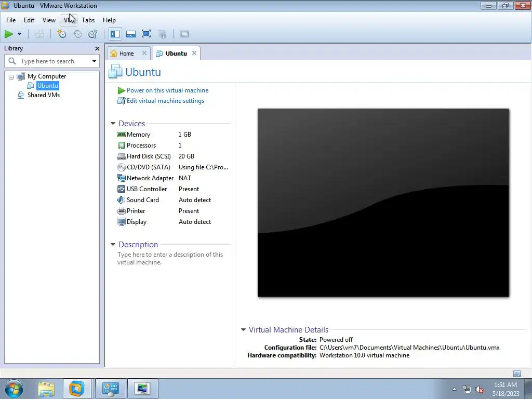Click the Network Adapter device row
The height and width of the screenshot is (399, 532).
click(173, 178)
